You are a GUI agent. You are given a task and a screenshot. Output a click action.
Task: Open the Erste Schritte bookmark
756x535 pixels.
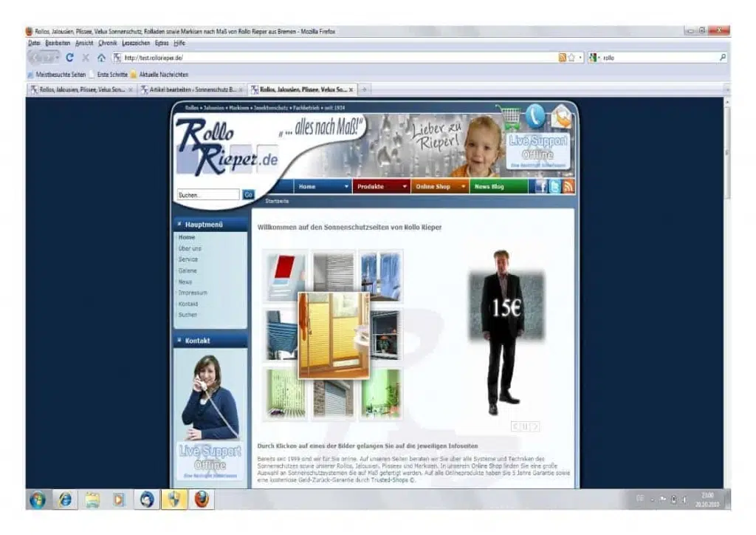coord(109,75)
